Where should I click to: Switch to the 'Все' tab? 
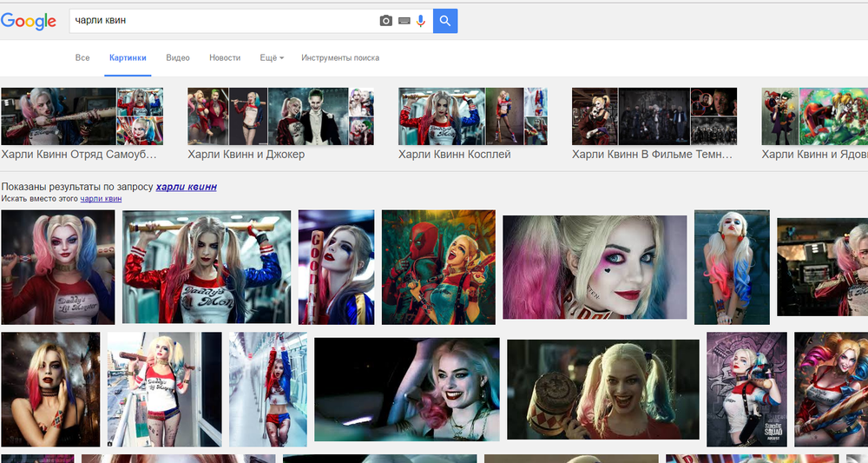pos(82,57)
